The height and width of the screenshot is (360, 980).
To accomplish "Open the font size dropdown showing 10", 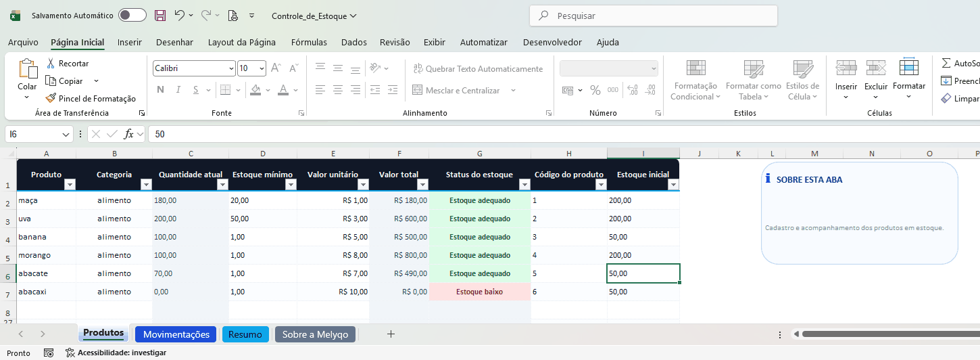I will (262, 68).
